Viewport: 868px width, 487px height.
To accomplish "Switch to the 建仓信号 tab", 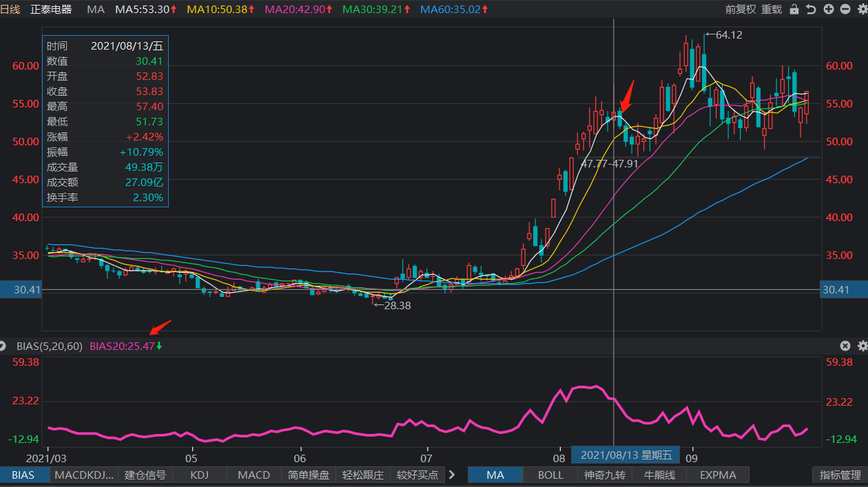I will point(145,475).
